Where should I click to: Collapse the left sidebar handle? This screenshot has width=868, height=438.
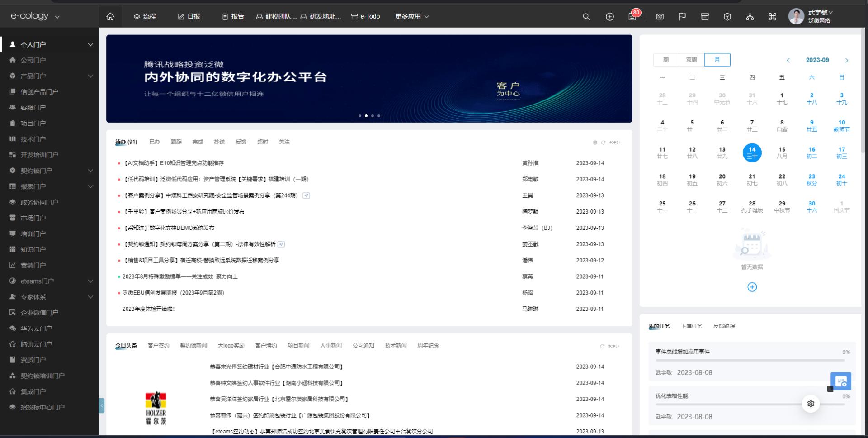click(102, 405)
